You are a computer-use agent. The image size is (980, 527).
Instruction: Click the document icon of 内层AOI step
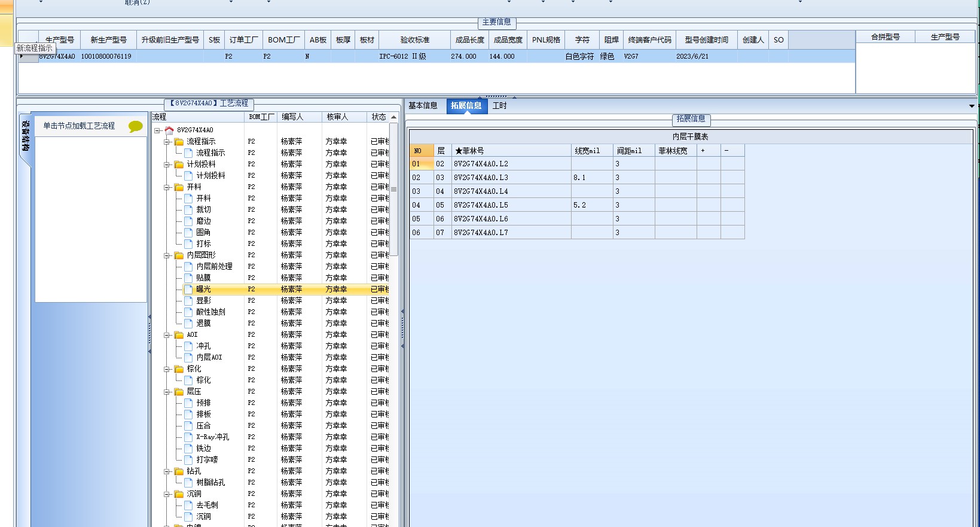pos(188,357)
